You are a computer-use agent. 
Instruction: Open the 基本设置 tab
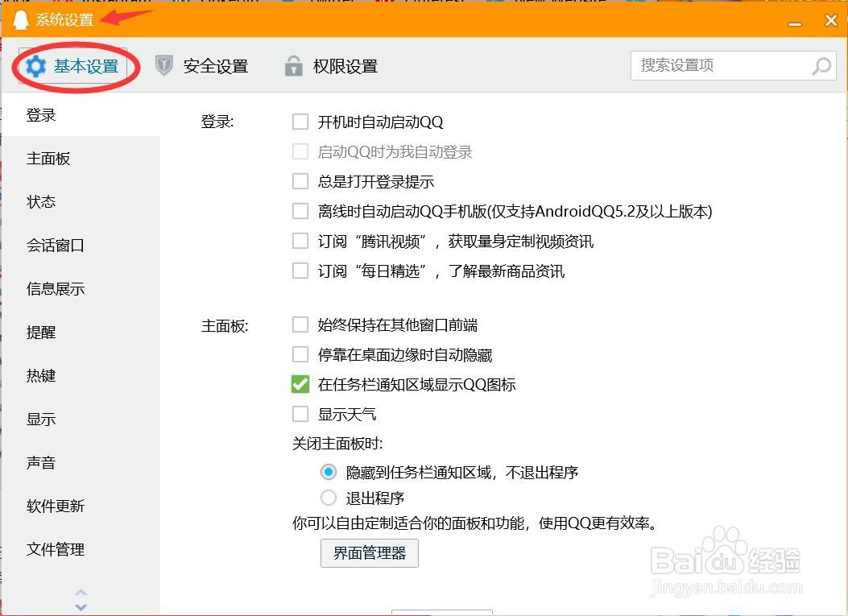(73, 66)
